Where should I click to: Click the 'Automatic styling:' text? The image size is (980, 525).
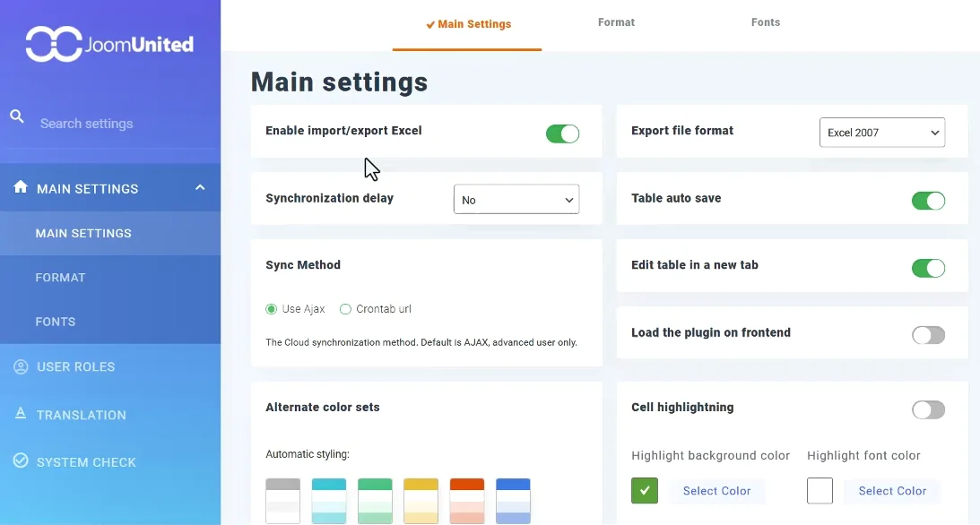(308, 454)
